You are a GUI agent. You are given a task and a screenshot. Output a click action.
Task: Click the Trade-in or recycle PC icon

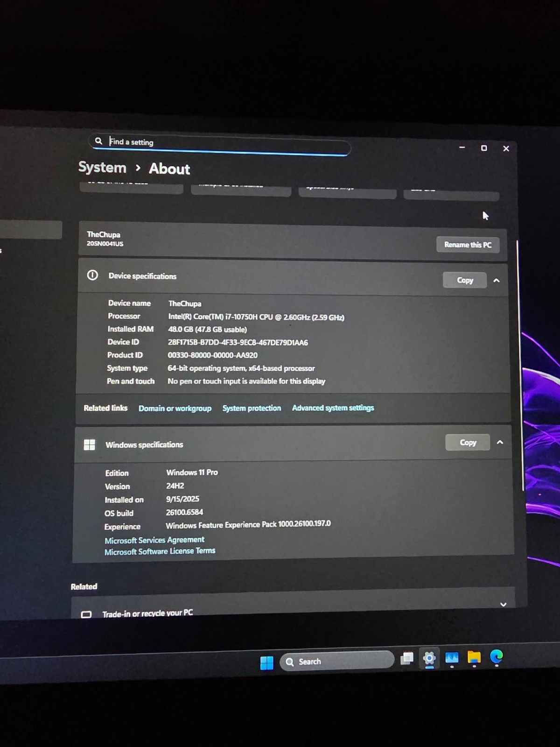pyautogui.click(x=86, y=614)
